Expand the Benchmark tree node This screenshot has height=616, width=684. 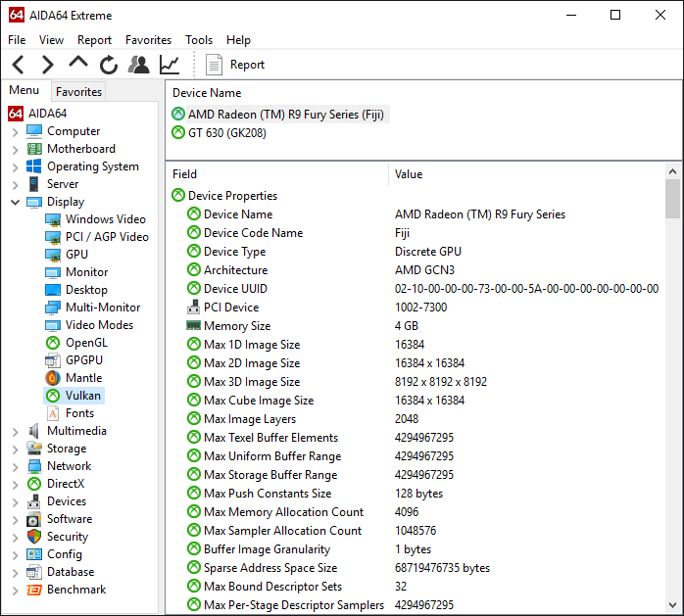point(16,590)
